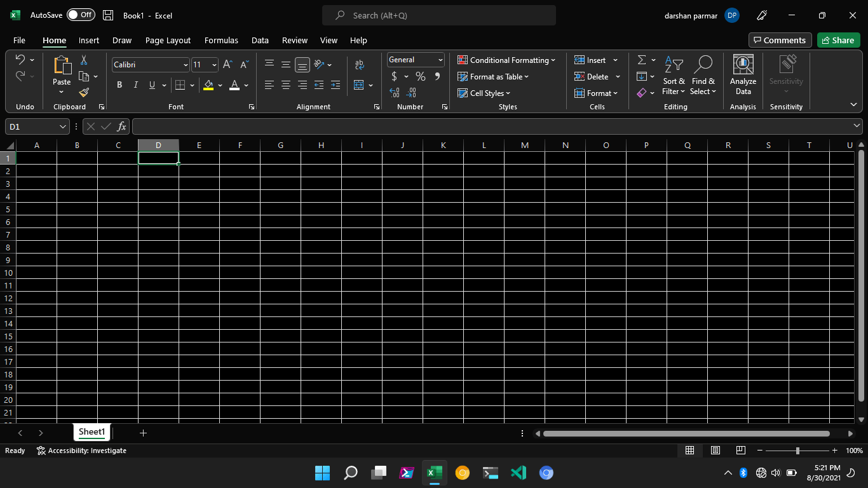The image size is (868, 488).
Task: Switch to the Formulas tab
Action: 221,40
